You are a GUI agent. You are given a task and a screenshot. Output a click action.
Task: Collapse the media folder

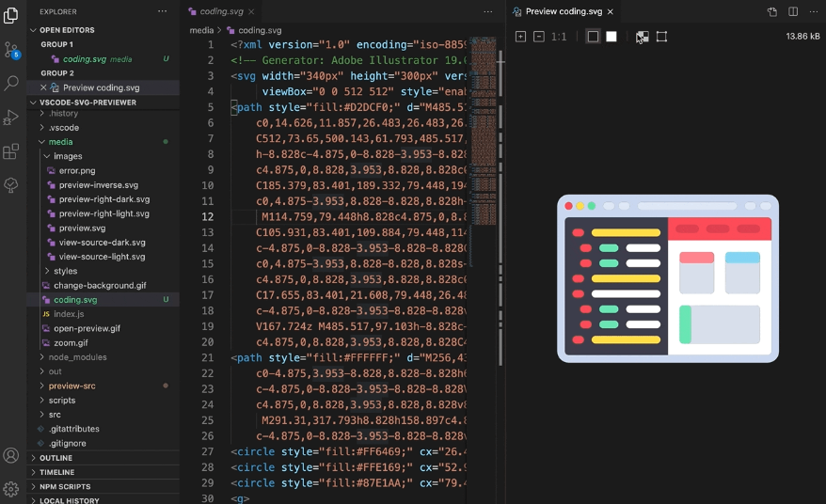click(x=103, y=142)
